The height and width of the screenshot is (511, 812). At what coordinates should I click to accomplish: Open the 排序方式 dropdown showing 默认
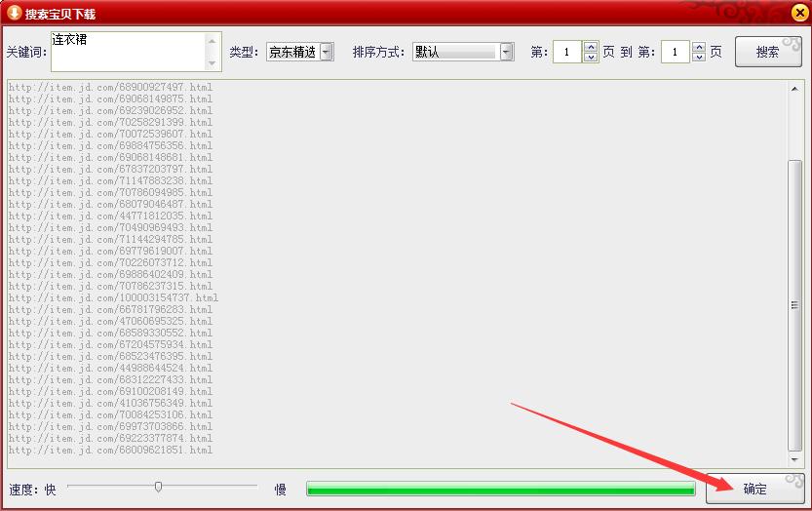(x=463, y=52)
